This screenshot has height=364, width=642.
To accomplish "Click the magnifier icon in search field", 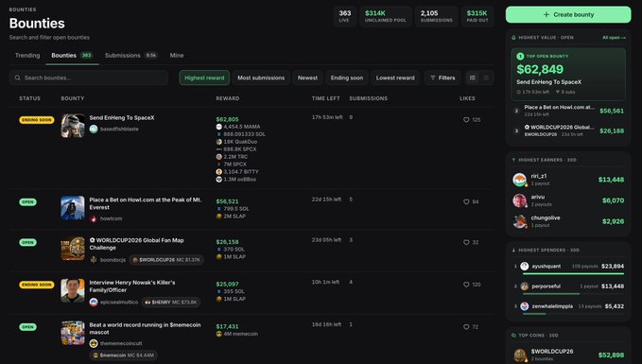I will click(18, 78).
